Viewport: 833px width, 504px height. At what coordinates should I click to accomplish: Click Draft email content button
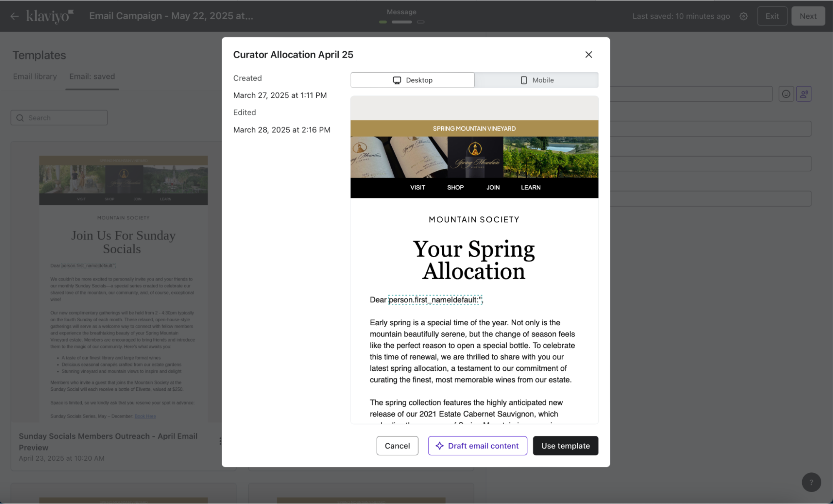pyautogui.click(x=478, y=446)
